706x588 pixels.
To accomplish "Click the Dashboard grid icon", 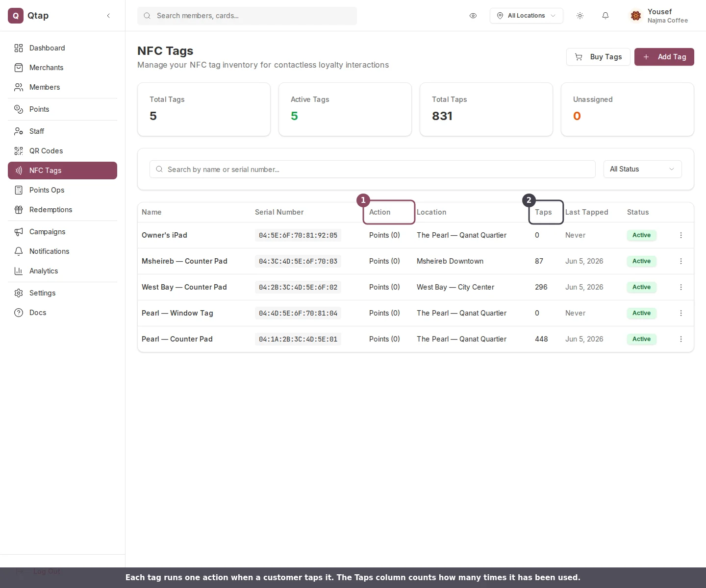I will click(x=19, y=48).
